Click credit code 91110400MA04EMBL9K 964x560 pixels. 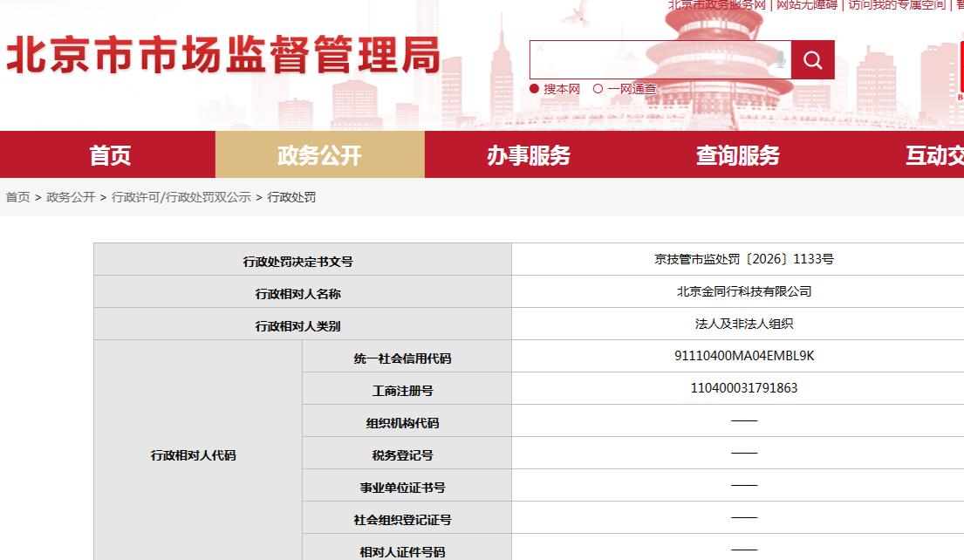[744, 356]
